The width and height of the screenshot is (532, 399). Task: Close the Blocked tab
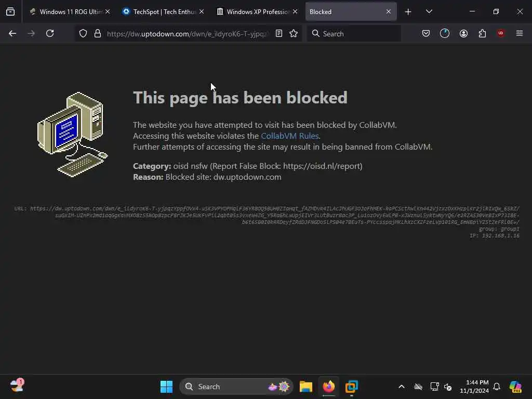click(x=389, y=11)
